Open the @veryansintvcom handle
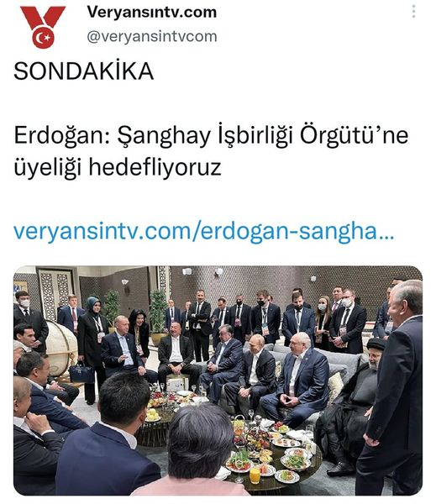 [x=152, y=36]
